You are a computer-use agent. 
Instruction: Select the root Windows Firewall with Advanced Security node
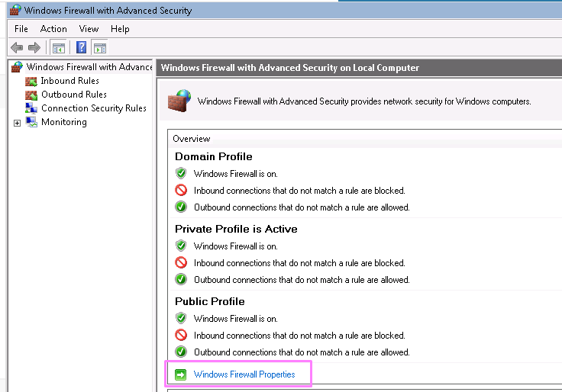click(x=89, y=67)
